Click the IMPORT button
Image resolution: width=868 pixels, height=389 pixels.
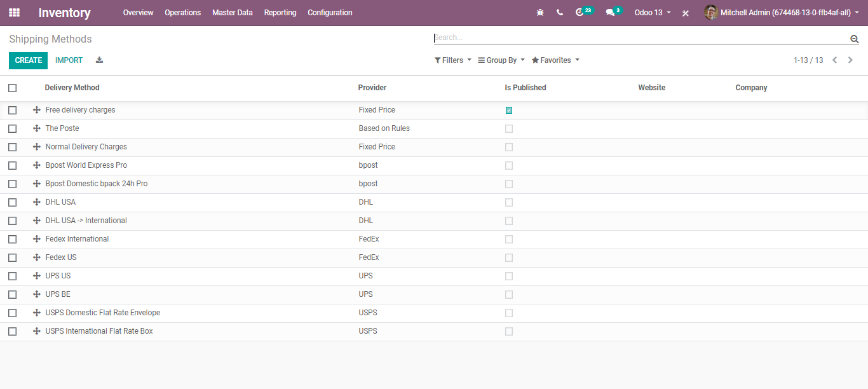tap(69, 60)
